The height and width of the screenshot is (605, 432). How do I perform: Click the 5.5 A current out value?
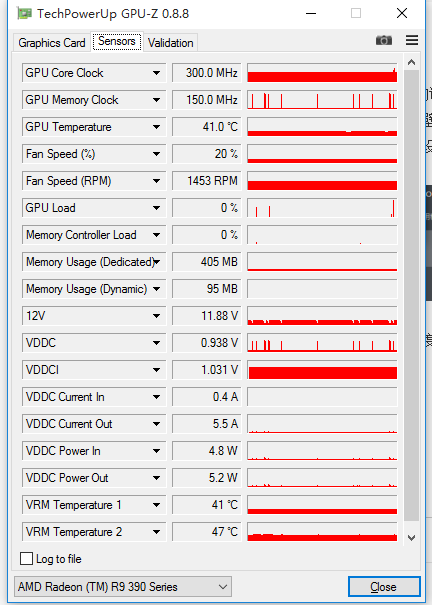pyautogui.click(x=206, y=424)
